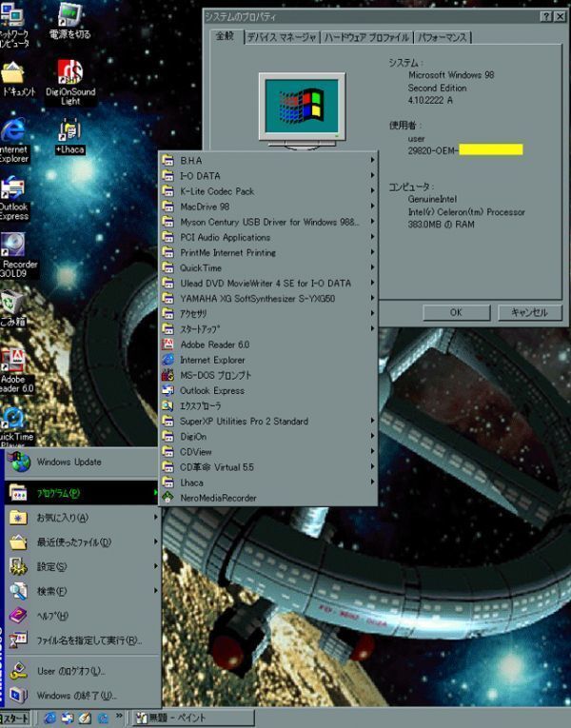
Task: Switch to the パフォーマンス tab
Action: (x=442, y=38)
